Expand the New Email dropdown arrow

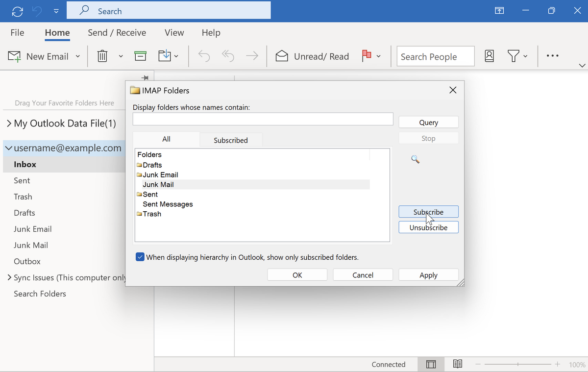pyautogui.click(x=77, y=56)
